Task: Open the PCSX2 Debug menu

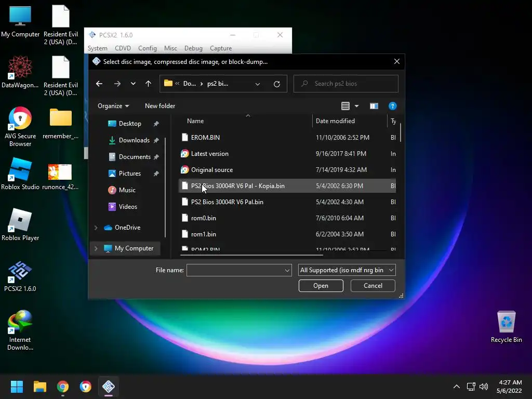Action: (193, 48)
